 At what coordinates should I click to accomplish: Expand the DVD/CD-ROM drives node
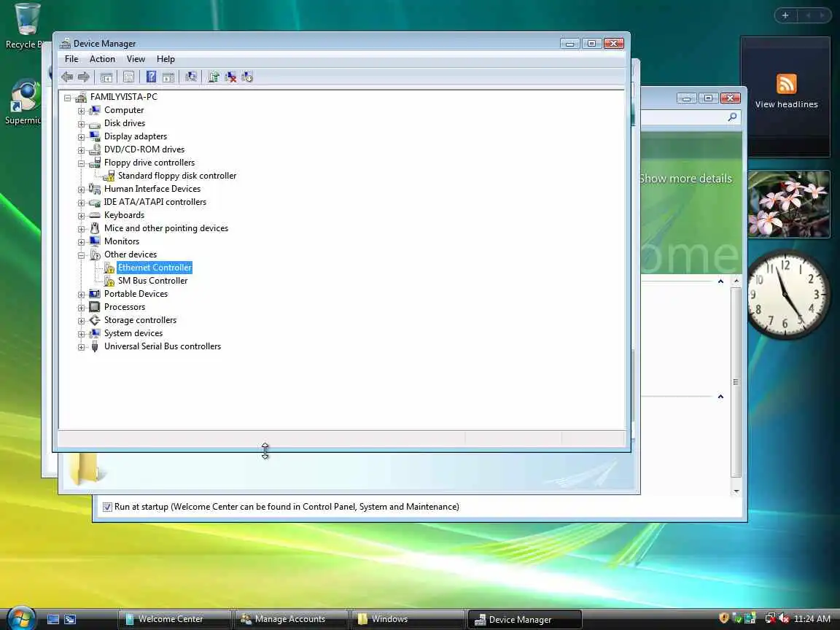[82, 150]
